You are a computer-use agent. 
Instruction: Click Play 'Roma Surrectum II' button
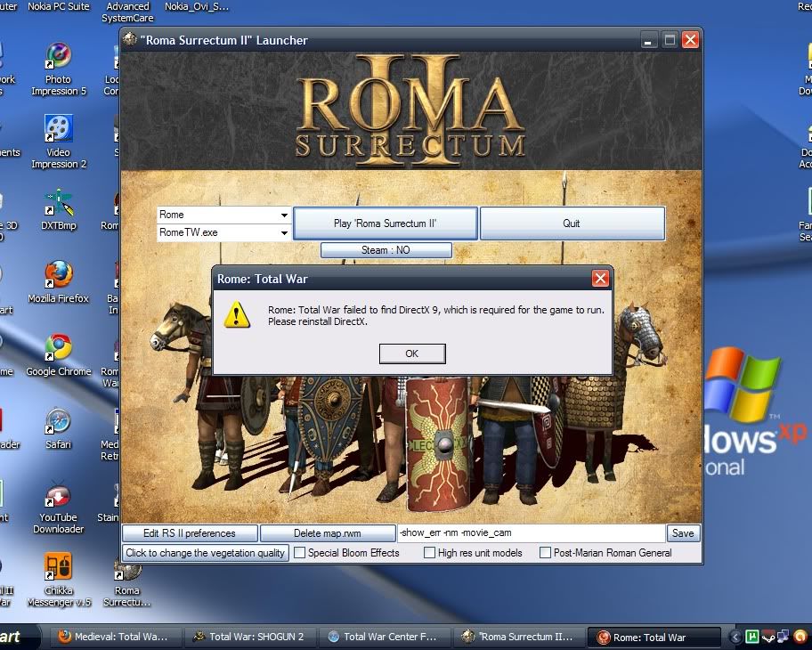point(386,223)
